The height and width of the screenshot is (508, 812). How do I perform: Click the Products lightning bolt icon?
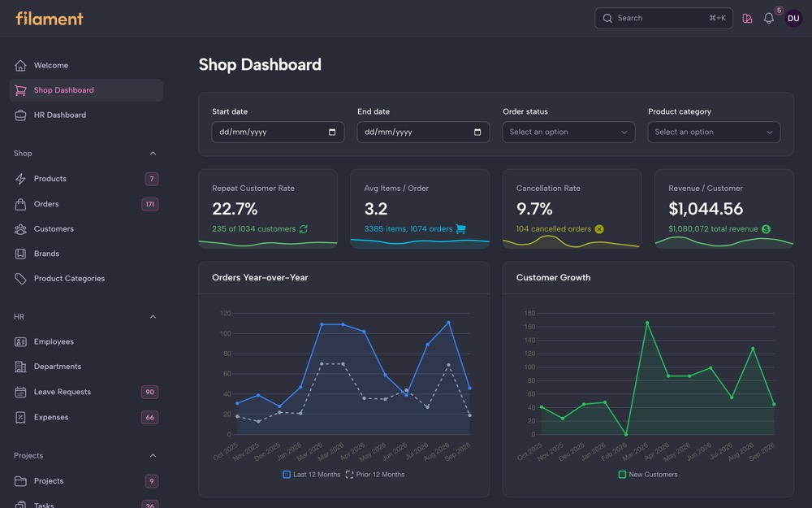pyautogui.click(x=20, y=179)
